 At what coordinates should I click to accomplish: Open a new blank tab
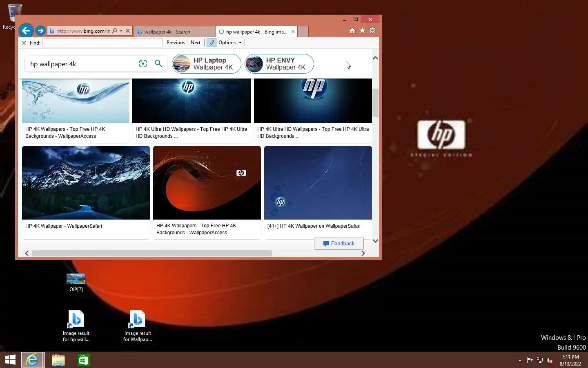(303, 31)
